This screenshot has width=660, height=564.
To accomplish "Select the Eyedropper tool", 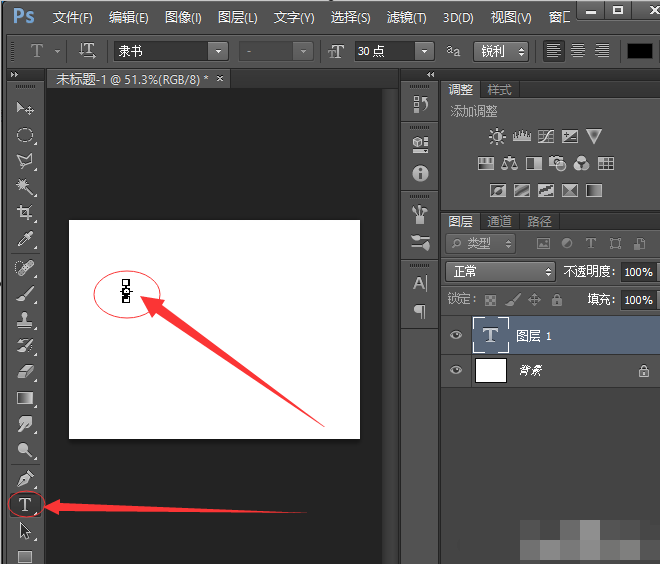I will click(x=25, y=240).
